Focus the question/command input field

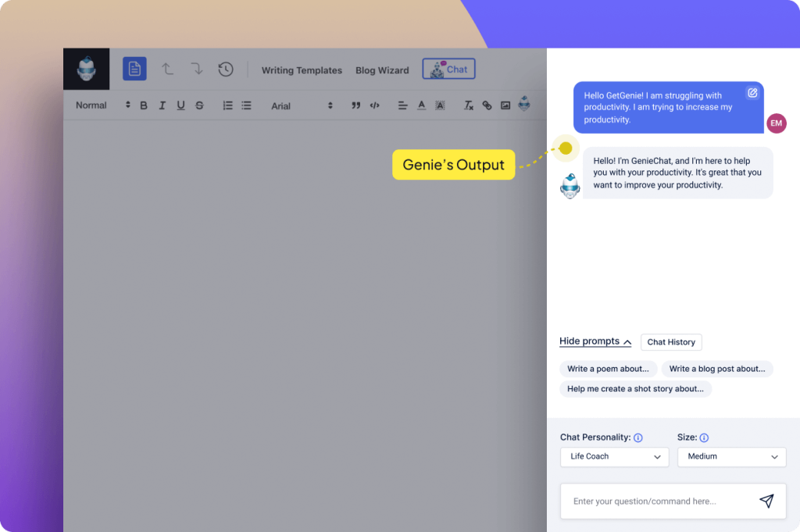point(673,502)
